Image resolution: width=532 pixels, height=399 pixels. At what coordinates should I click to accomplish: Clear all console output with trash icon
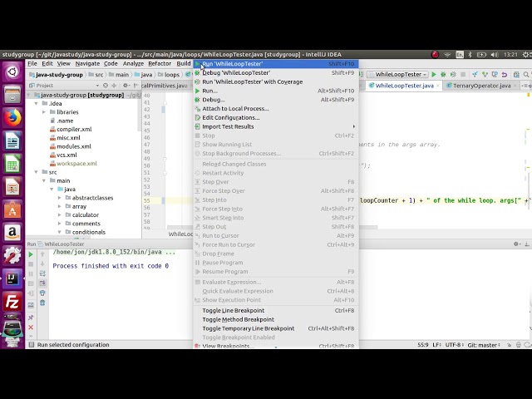pyautogui.click(x=42, y=303)
